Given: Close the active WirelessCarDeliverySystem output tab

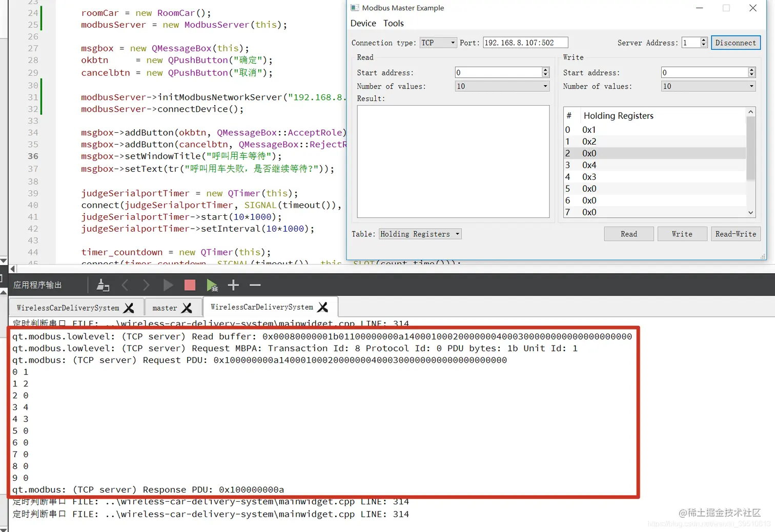Looking at the screenshot, I should (x=323, y=307).
